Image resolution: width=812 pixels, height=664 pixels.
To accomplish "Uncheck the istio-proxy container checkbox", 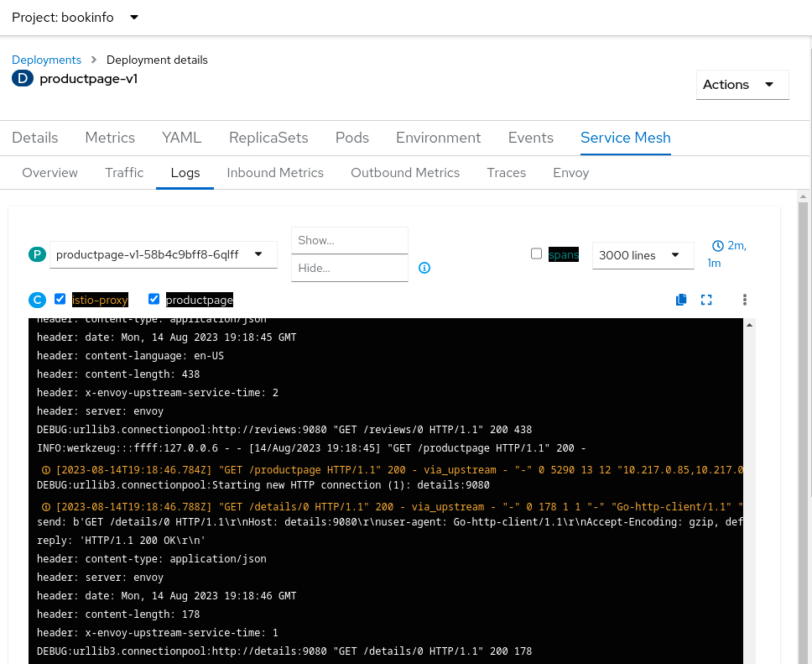I will click(60, 299).
